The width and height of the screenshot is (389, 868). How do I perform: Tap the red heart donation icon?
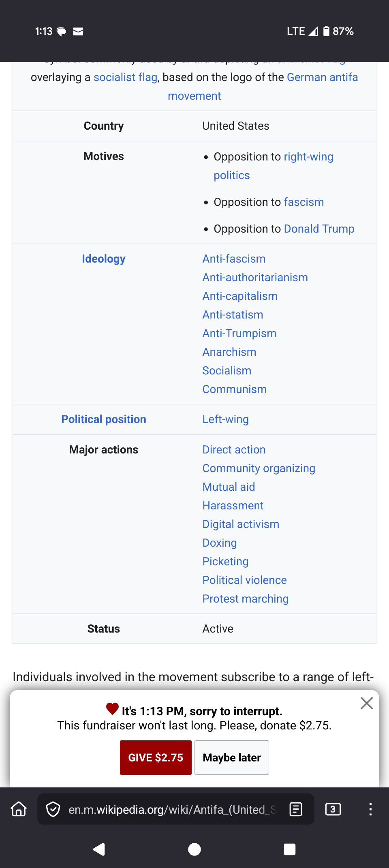click(112, 708)
